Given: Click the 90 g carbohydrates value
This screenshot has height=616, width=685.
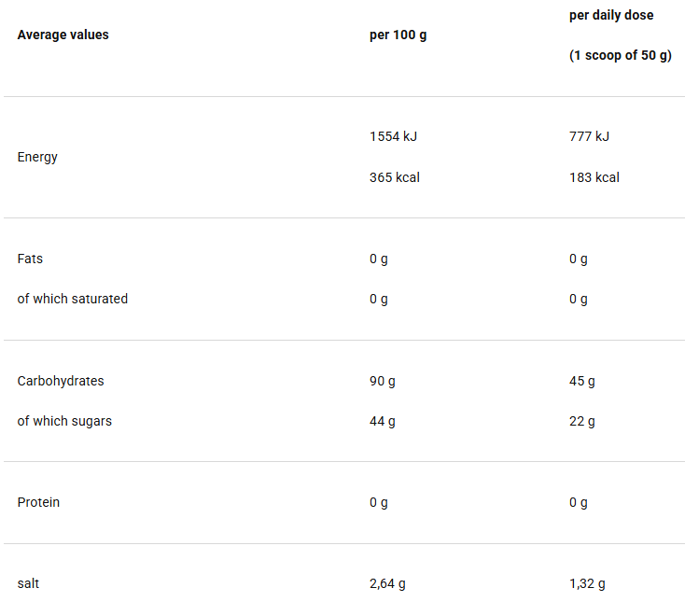Looking at the screenshot, I should pos(383,381).
